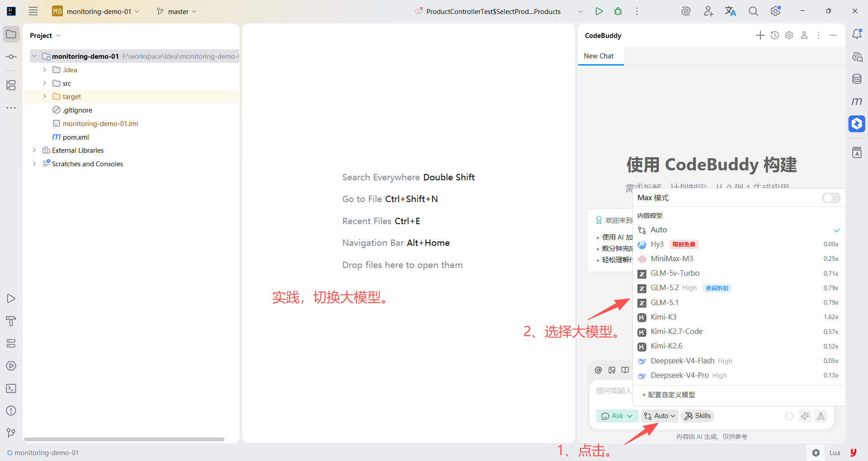Pick the Kimi-K3 model
The width and height of the screenshot is (868, 461).
pyautogui.click(x=739, y=317)
